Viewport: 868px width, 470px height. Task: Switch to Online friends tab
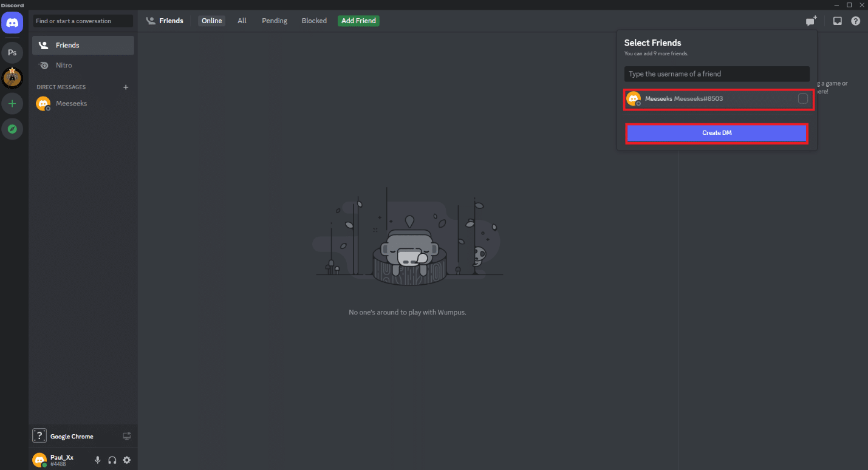click(x=212, y=21)
